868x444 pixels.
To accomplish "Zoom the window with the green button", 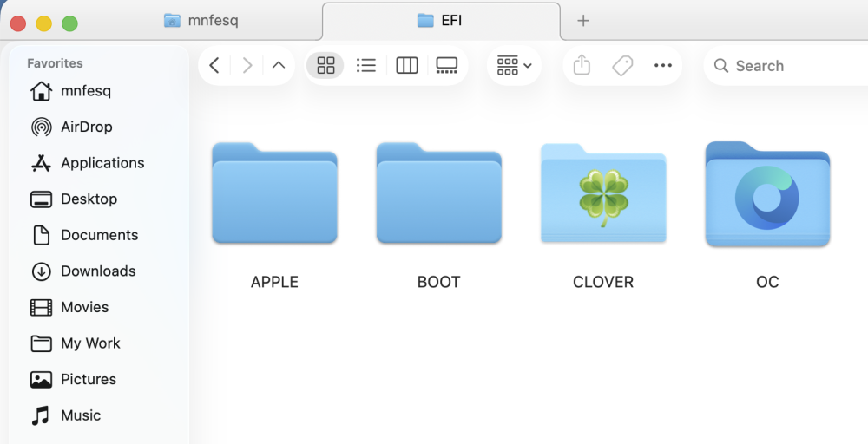I will 69,23.
